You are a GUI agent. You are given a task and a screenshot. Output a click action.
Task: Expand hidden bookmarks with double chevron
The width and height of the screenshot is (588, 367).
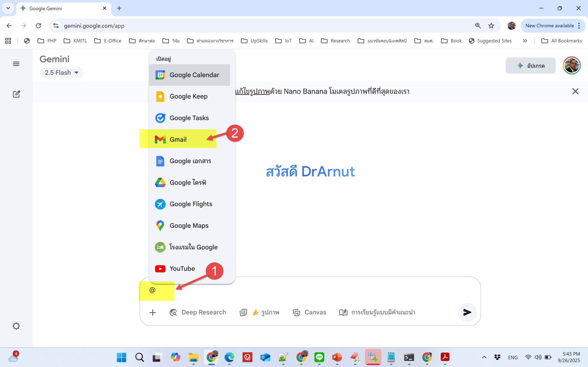point(525,41)
